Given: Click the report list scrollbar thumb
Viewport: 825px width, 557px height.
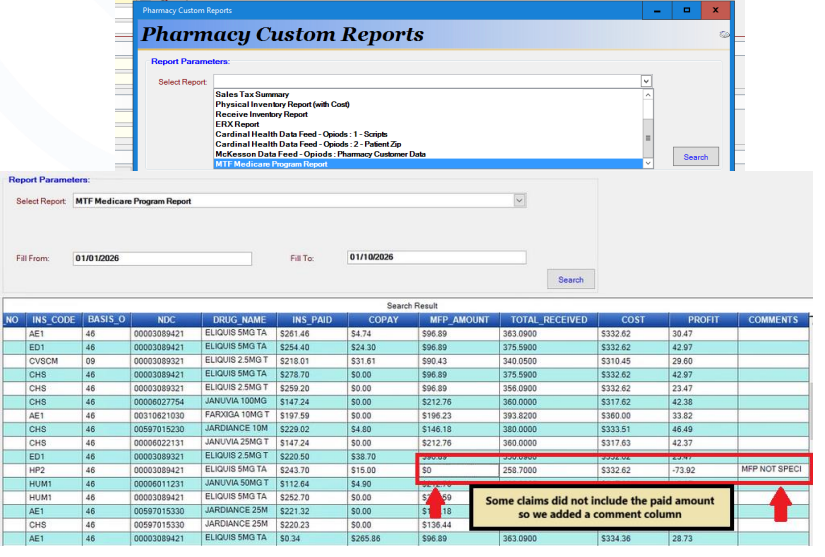Looking at the screenshot, I should [x=647, y=138].
